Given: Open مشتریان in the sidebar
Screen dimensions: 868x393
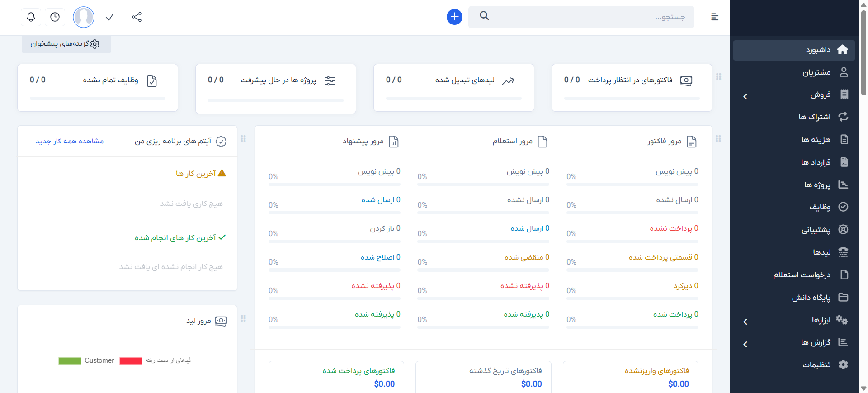Looking at the screenshot, I should pos(816,72).
